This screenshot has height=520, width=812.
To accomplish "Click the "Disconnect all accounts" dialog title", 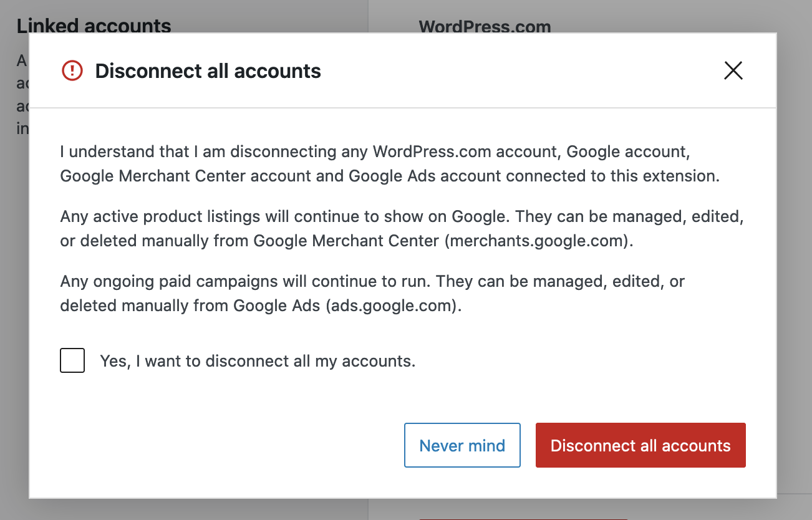I will 207,70.
